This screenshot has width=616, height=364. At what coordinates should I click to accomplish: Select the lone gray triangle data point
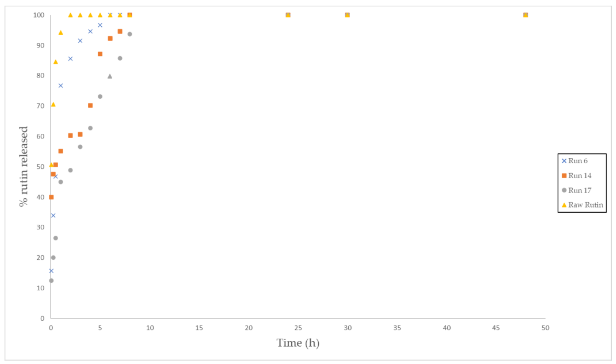pyautogui.click(x=110, y=76)
